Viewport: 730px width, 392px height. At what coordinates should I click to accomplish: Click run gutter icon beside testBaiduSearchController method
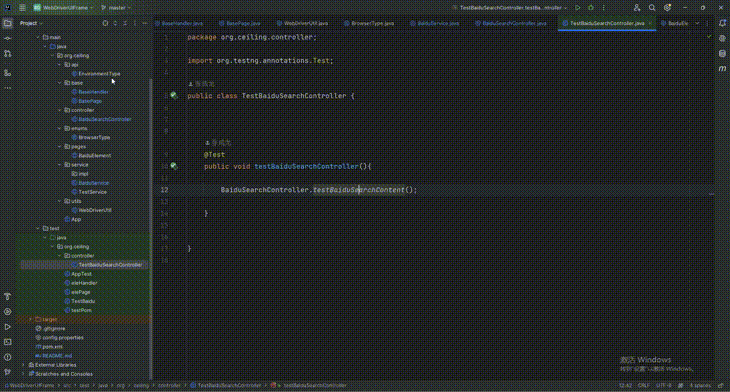pyautogui.click(x=174, y=166)
